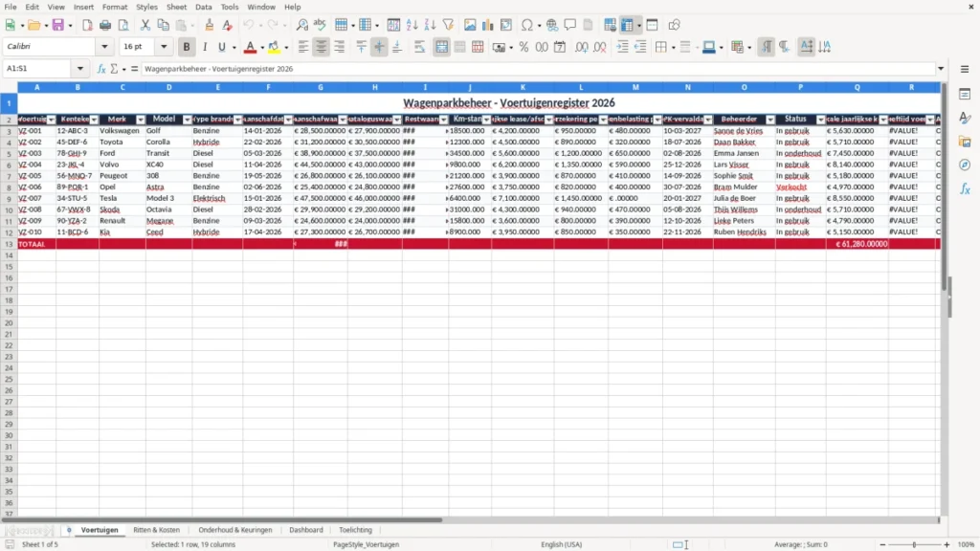Click the English (USA) language status
Viewport: 980px width, 551px height.
pyautogui.click(x=561, y=544)
